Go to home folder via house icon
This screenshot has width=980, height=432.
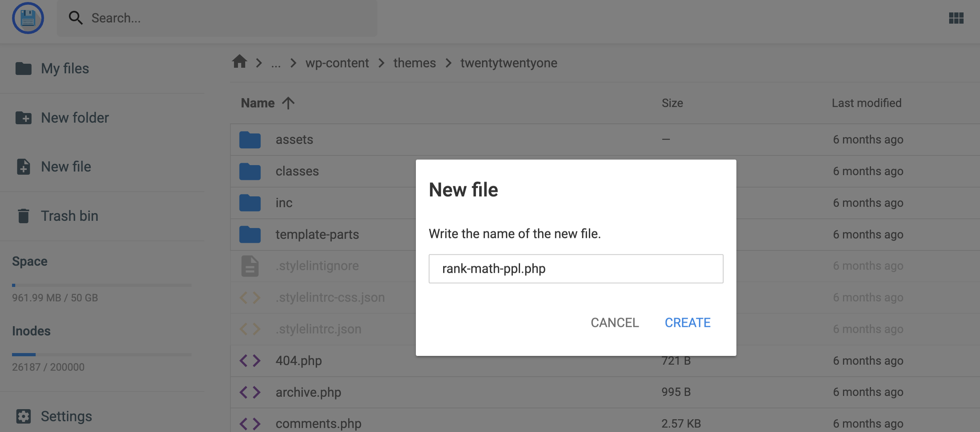point(240,62)
